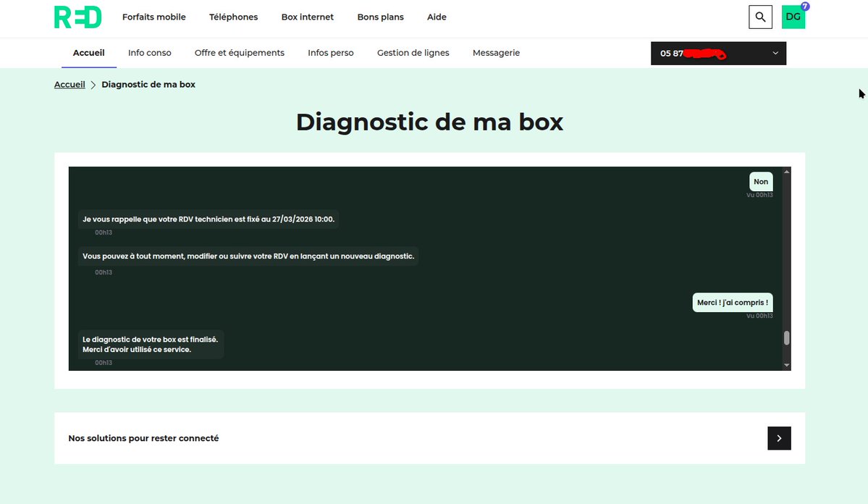Click the RED logo
Screen dimensions: 868x504
point(77,17)
